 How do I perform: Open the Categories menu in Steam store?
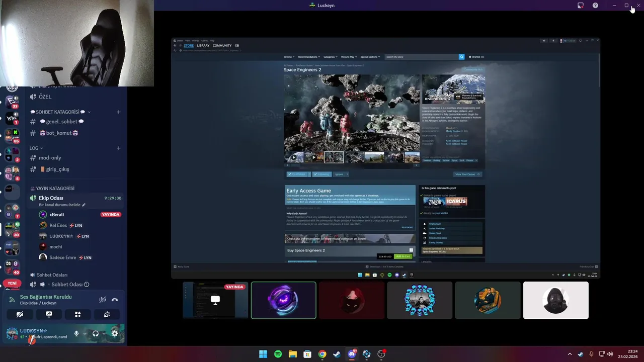tap(331, 57)
